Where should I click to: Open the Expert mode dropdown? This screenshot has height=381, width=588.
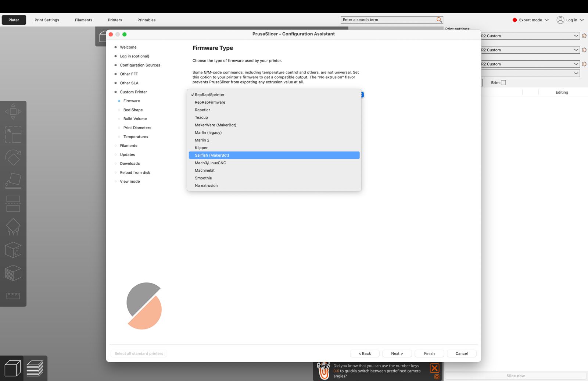point(530,20)
